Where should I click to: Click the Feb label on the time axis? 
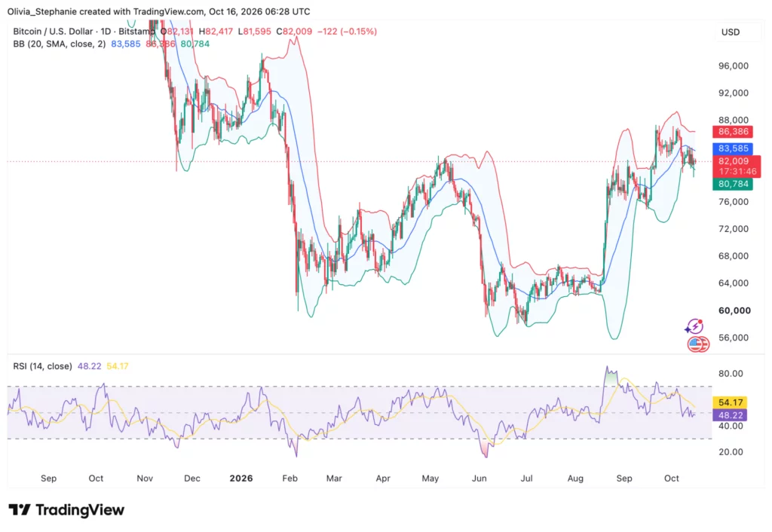(290, 478)
